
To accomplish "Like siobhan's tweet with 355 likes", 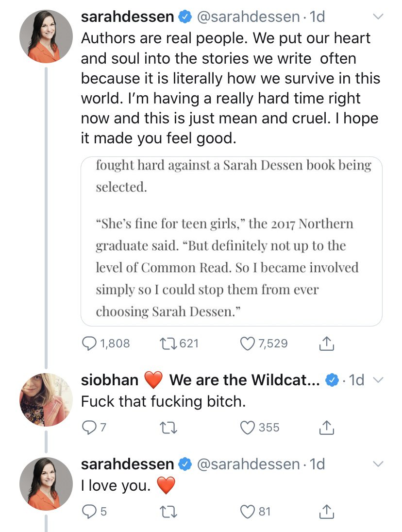I will tap(248, 428).
